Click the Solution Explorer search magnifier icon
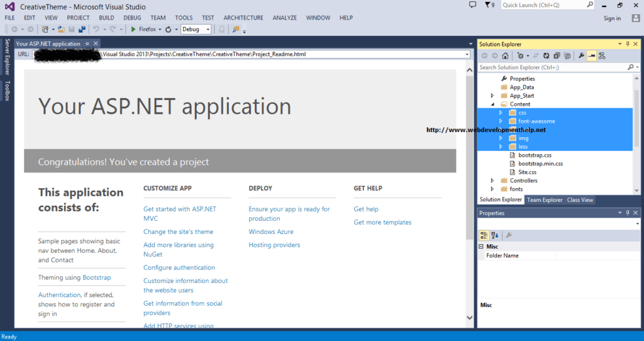This screenshot has height=341, width=644. [631, 67]
